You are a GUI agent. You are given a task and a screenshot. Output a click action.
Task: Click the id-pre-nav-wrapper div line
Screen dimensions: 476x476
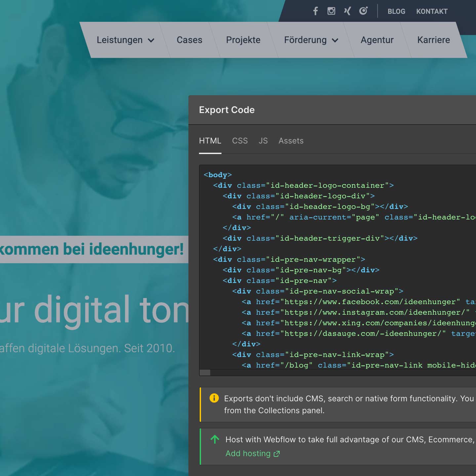[289, 259]
